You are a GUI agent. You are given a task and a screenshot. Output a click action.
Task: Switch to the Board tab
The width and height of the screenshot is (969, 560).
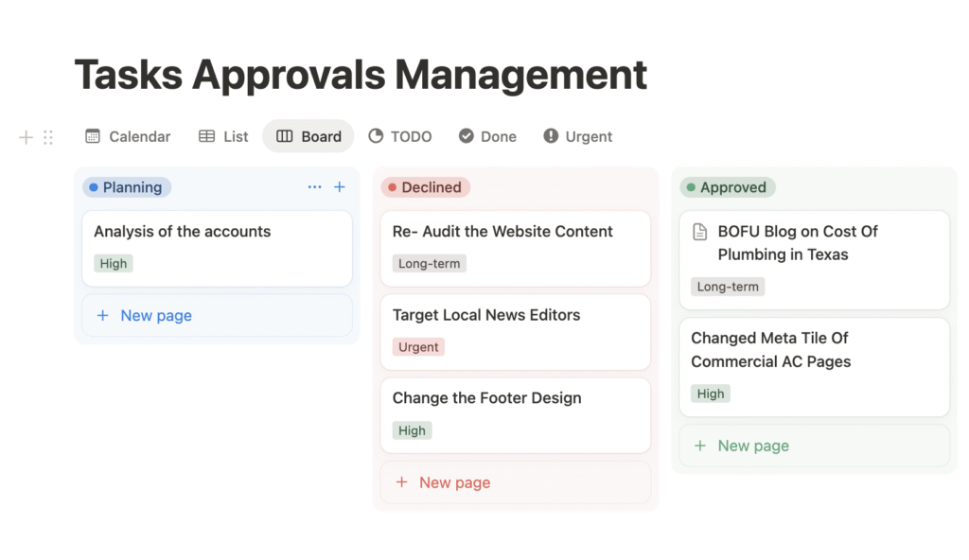coord(308,135)
